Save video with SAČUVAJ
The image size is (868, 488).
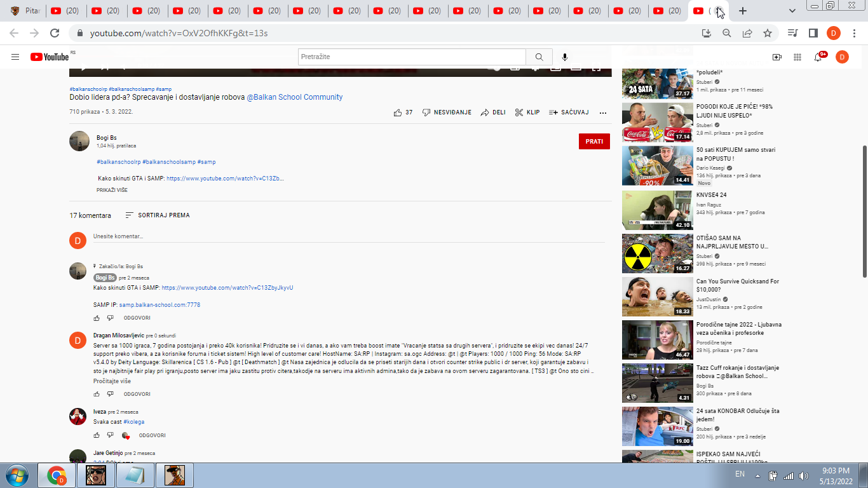[569, 112]
